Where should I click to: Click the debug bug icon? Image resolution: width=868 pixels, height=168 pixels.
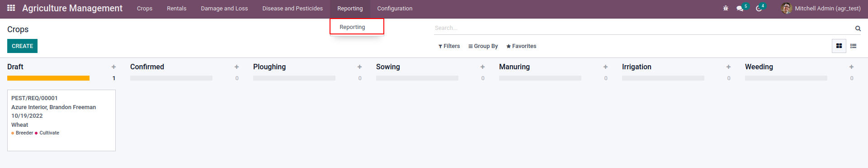tap(726, 8)
